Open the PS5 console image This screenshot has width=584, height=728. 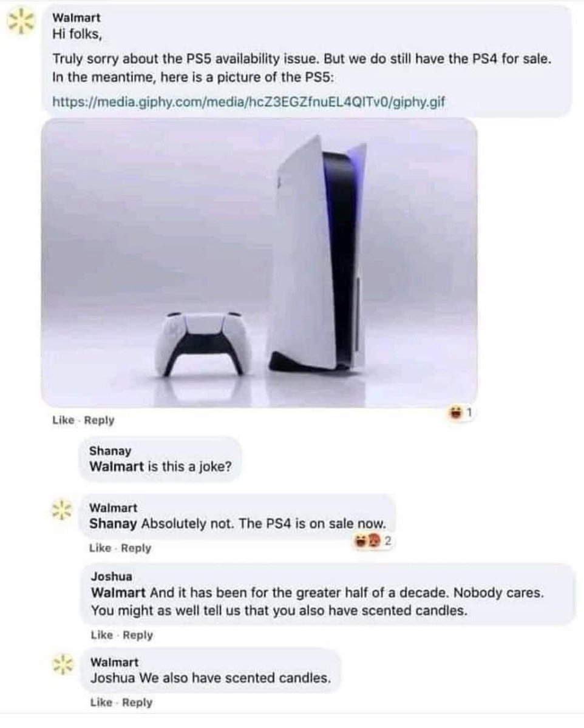[x=259, y=263]
